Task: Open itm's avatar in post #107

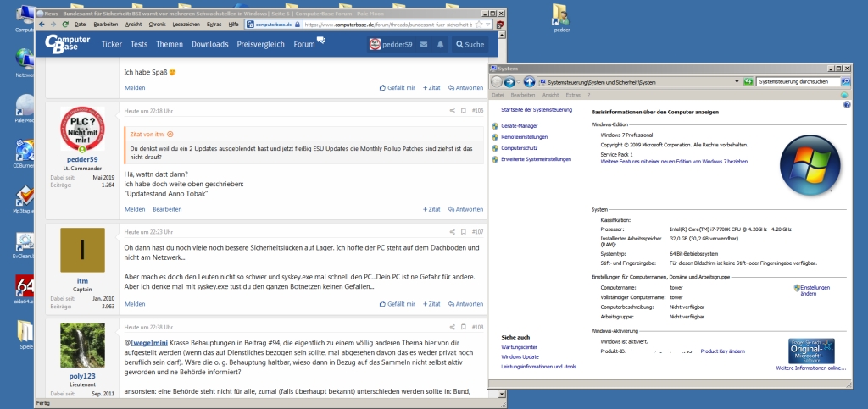Action: [82, 250]
